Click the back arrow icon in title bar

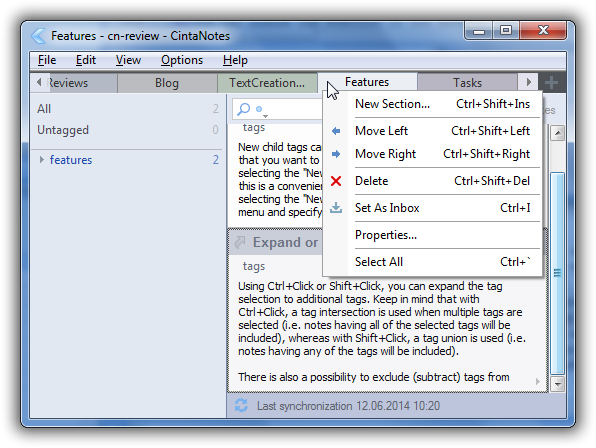pos(38,36)
